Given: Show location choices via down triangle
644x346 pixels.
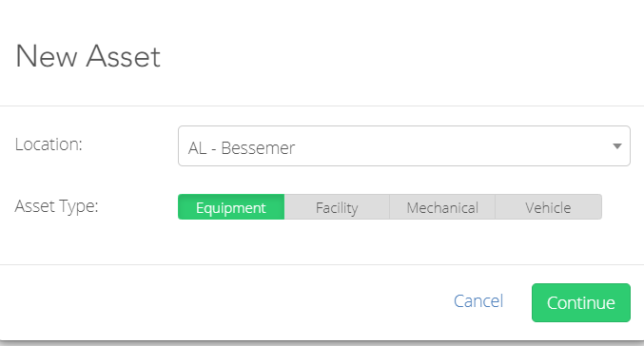Looking at the screenshot, I should (x=616, y=146).
